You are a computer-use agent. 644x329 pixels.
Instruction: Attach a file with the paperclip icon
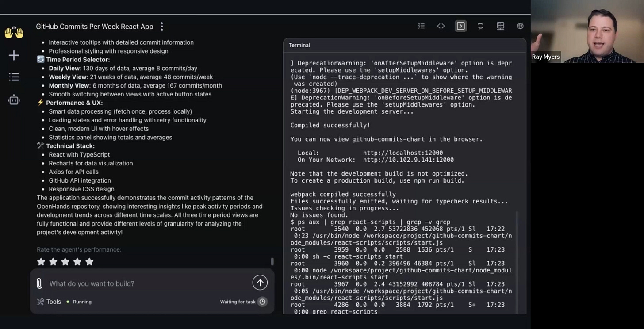[39, 283]
